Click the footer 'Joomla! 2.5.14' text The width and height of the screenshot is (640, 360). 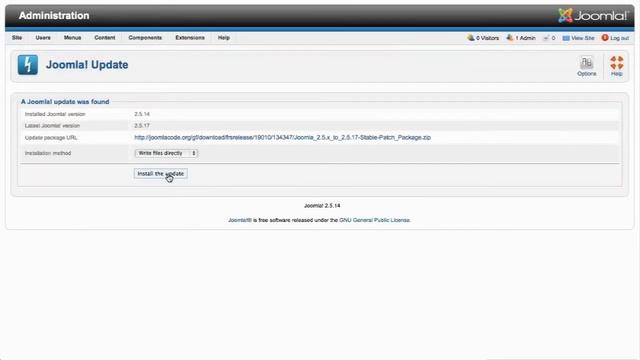(x=322, y=206)
